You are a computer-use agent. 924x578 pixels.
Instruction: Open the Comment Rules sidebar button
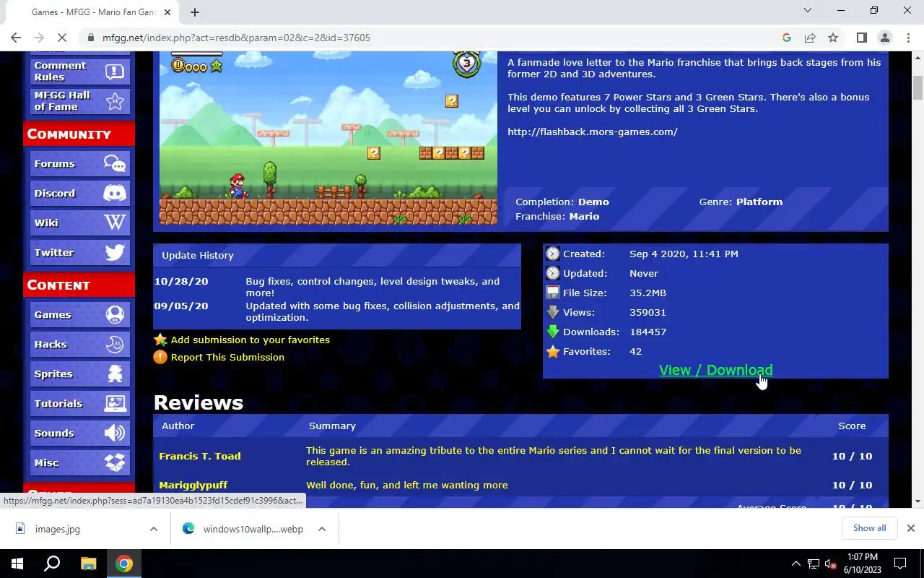coord(79,71)
